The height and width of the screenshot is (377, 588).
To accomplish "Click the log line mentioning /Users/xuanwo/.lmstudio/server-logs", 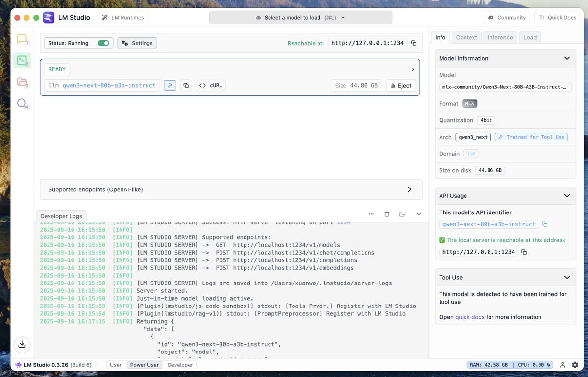I will pos(216,283).
